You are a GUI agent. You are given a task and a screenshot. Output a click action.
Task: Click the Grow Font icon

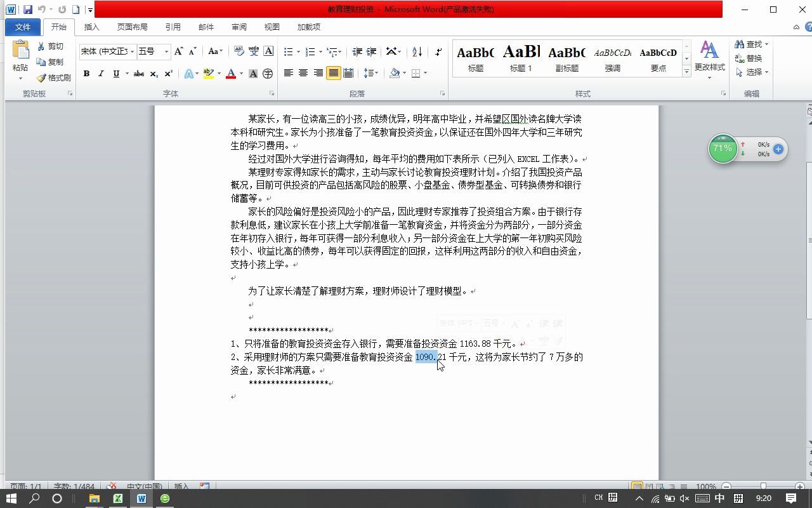coord(178,51)
